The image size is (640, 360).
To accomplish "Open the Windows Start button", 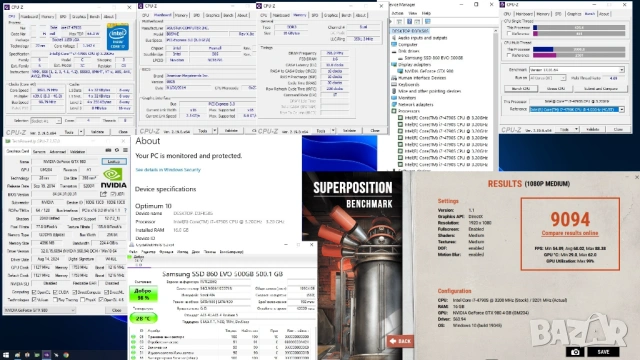I will pyautogui.click(x=6, y=355).
